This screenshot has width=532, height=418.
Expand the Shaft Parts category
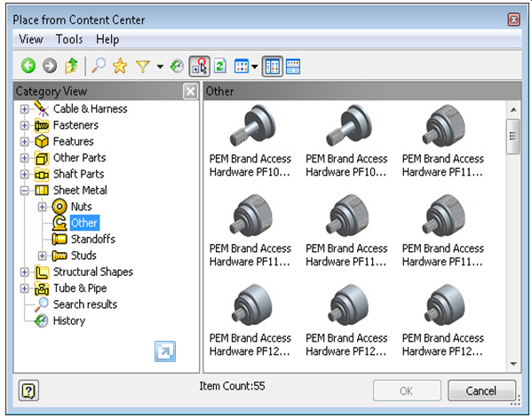tap(24, 174)
